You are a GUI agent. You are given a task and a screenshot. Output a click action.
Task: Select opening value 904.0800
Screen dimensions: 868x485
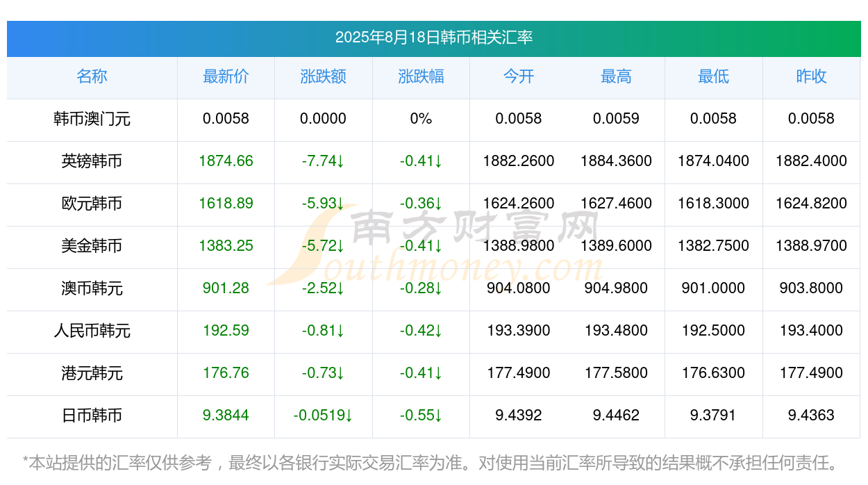[x=519, y=288]
